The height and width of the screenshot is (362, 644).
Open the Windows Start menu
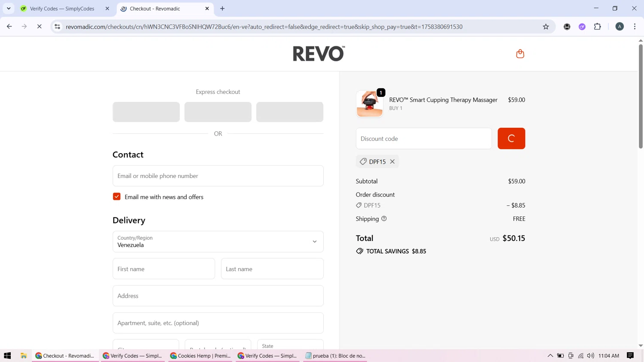(7, 356)
